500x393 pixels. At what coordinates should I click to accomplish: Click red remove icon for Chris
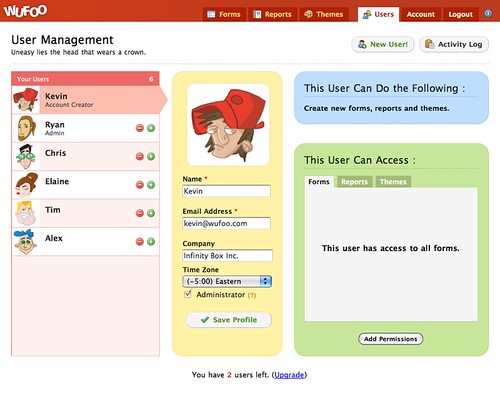click(140, 156)
